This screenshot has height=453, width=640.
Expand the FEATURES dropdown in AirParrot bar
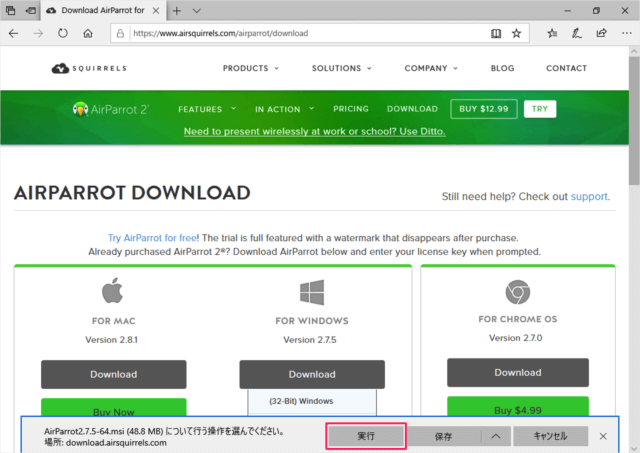[206, 109]
